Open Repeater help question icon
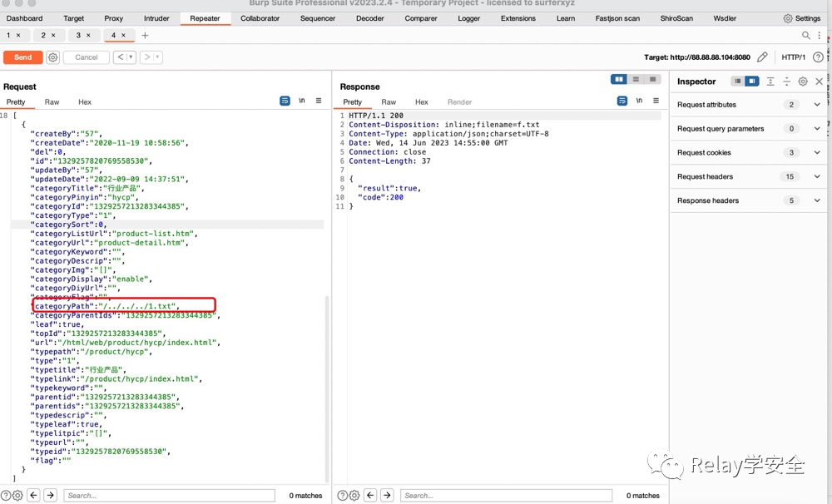Screen dimensions: 832x504 tap(818, 57)
